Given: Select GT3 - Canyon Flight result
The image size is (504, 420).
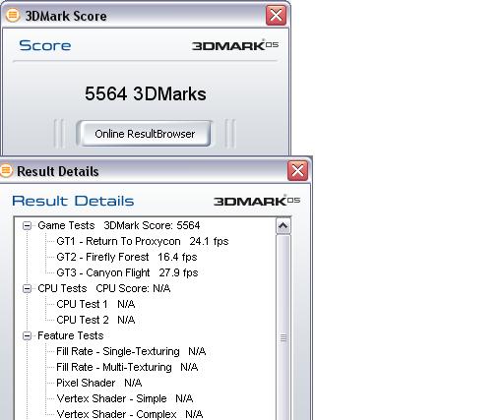Looking at the screenshot, I should tap(127, 272).
